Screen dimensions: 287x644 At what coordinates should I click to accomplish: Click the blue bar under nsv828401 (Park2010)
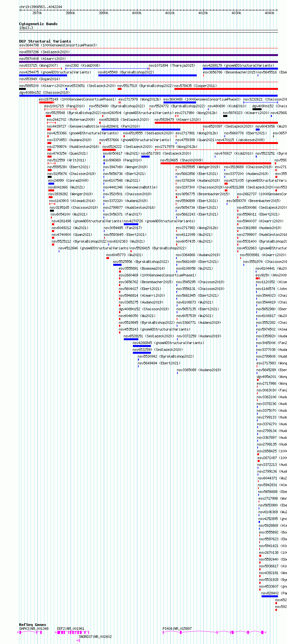coord(141,130)
